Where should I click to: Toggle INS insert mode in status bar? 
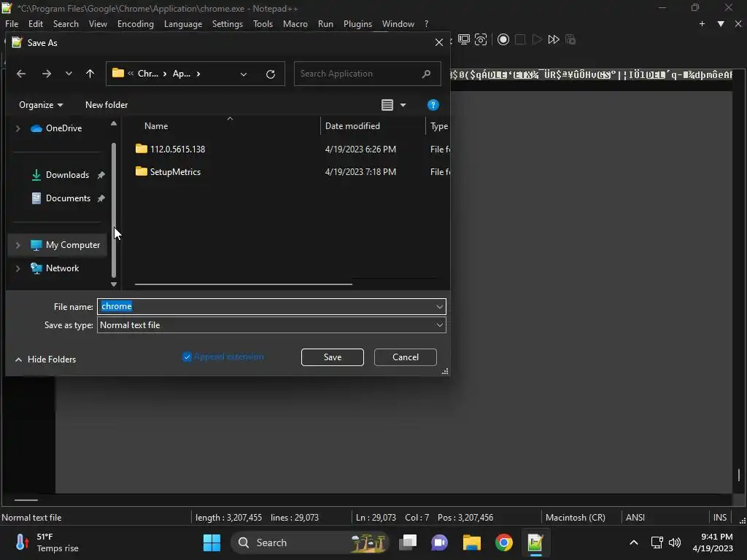pyautogui.click(x=720, y=517)
